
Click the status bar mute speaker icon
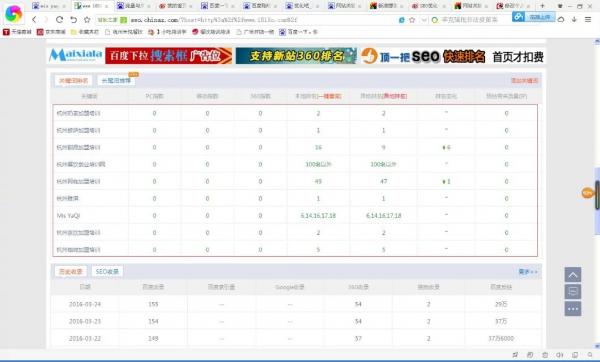(560, 355)
